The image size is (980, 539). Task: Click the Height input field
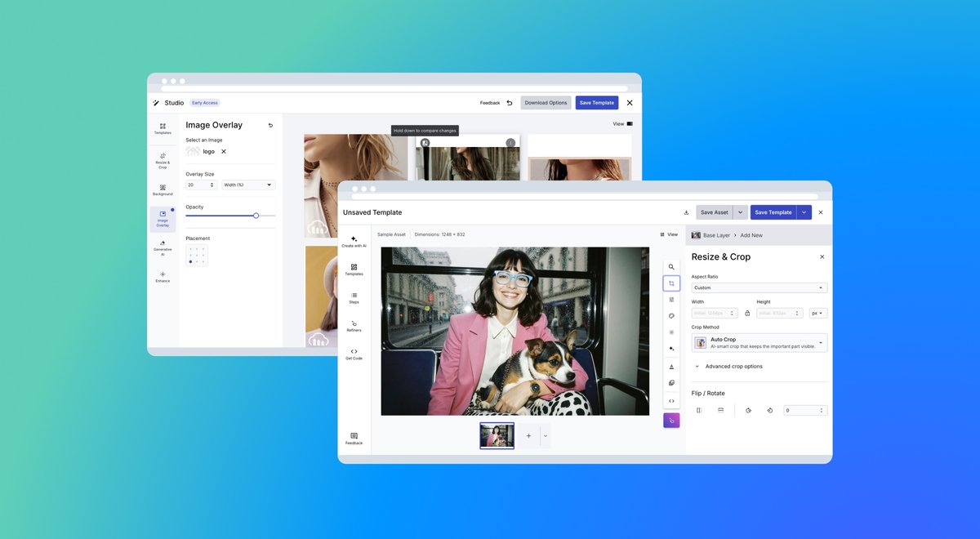pyautogui.click(x=780, y=313)
